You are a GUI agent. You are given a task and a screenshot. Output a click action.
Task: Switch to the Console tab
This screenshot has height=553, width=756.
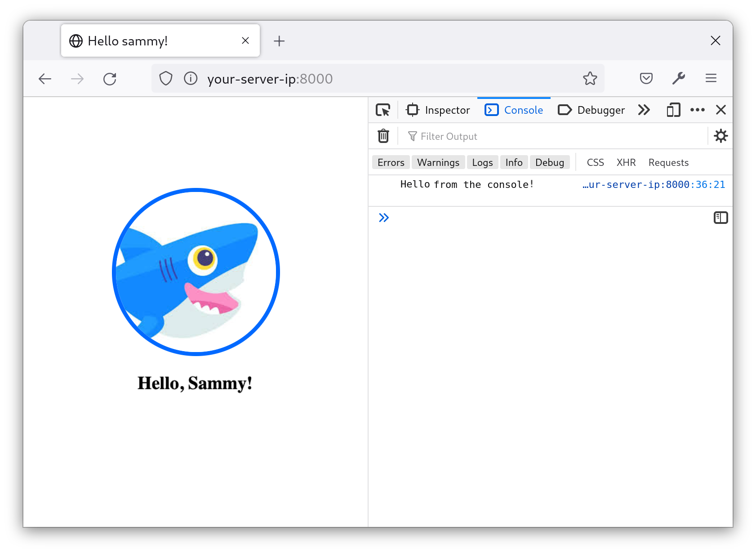click(x=514, y=110)
